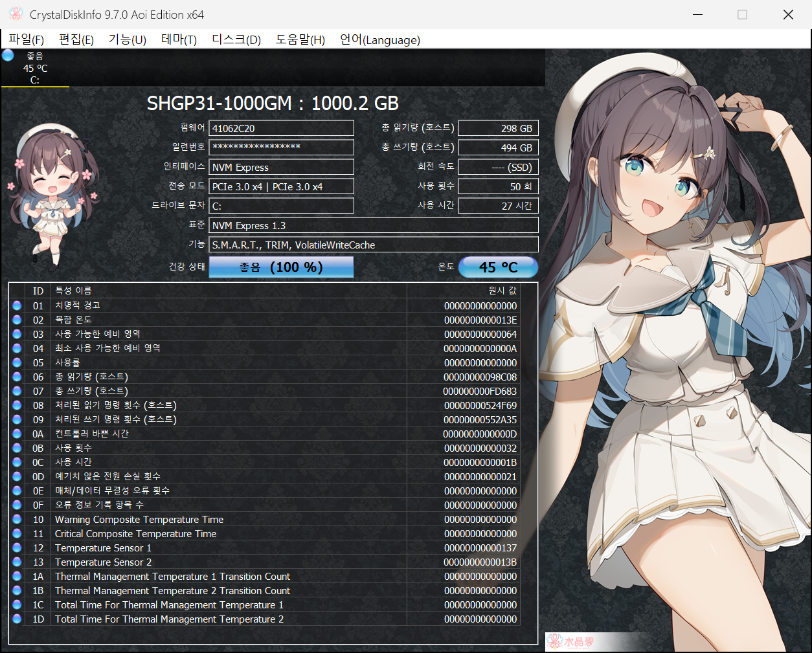The height and width of the screenshot is (653, 812).
Task: Select raw value 000000000FD683 for 총 쓰기량
Action: [480, 392]
